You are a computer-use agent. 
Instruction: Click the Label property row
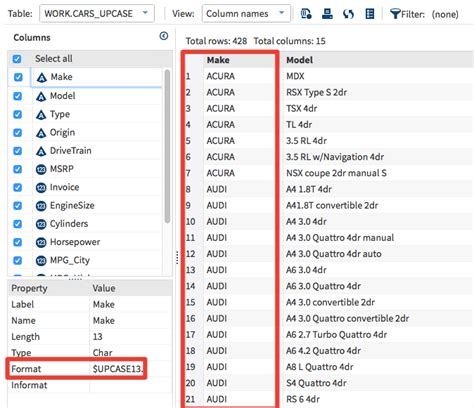pyautogui.click(x=90, y=305)
